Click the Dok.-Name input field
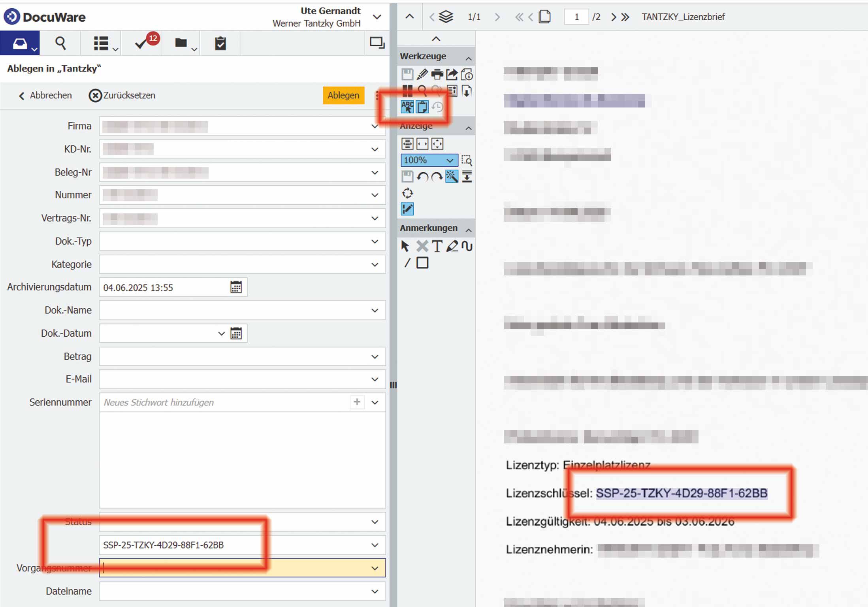This screenshot has height=607, width=868. [x=242, y=311]
